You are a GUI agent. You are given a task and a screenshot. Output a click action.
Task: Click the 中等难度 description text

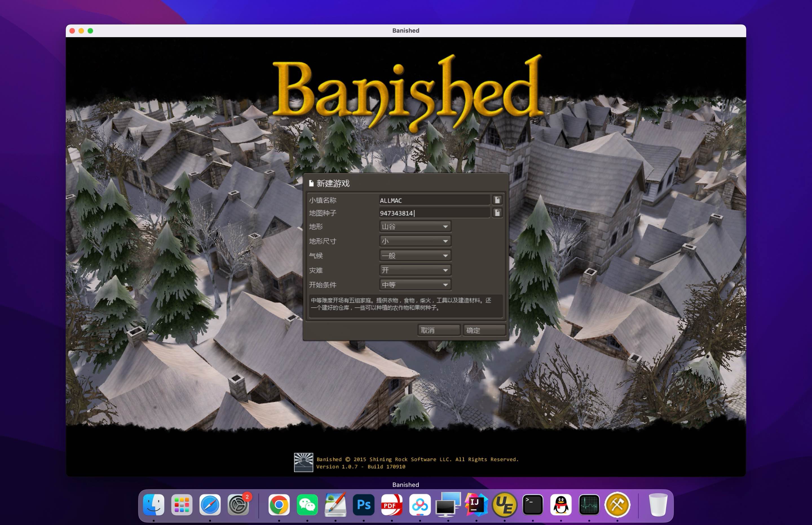tap(401, 304)
